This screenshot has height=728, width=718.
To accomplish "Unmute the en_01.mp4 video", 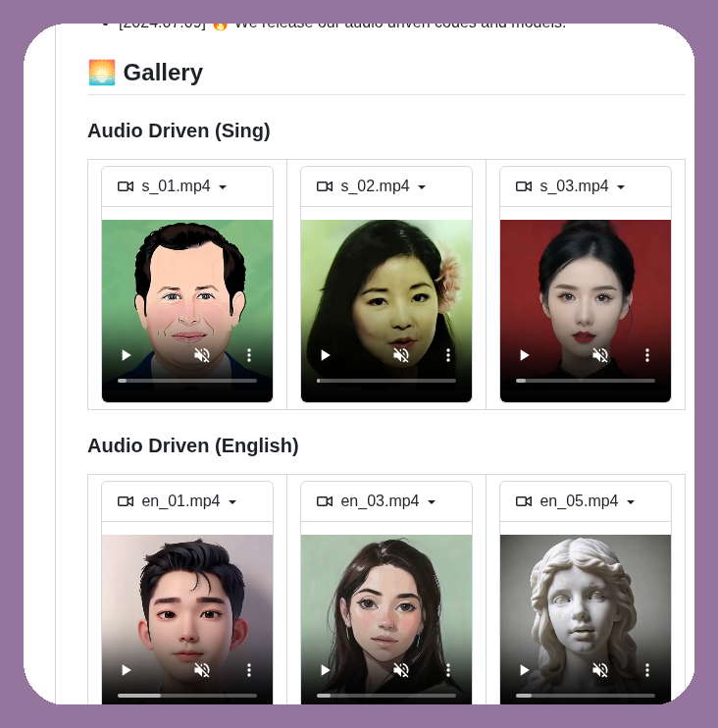I will [202, 670].
